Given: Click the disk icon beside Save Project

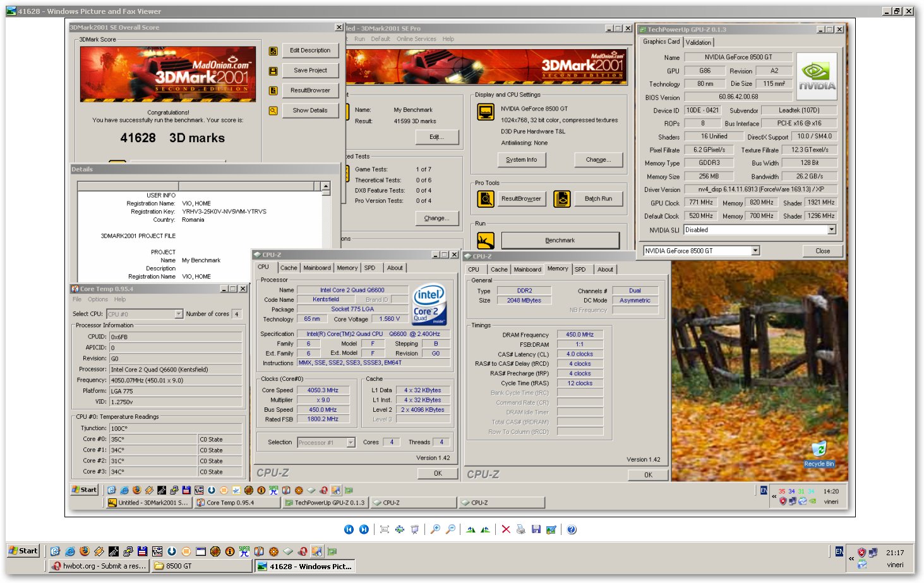Looking at the screenshot, I should coord(273,71).
